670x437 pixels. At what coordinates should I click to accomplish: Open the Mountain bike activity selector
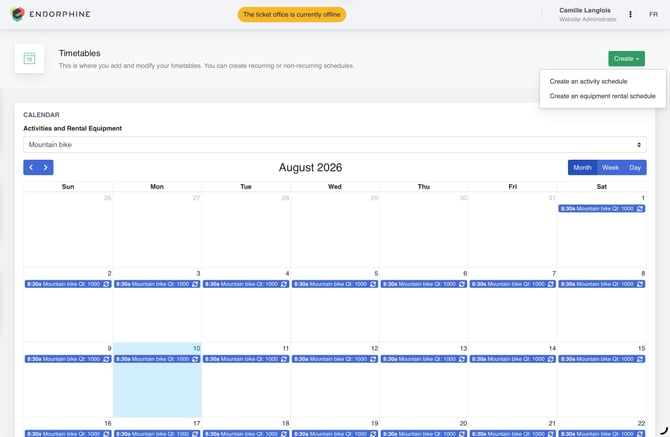click(335, 145)
